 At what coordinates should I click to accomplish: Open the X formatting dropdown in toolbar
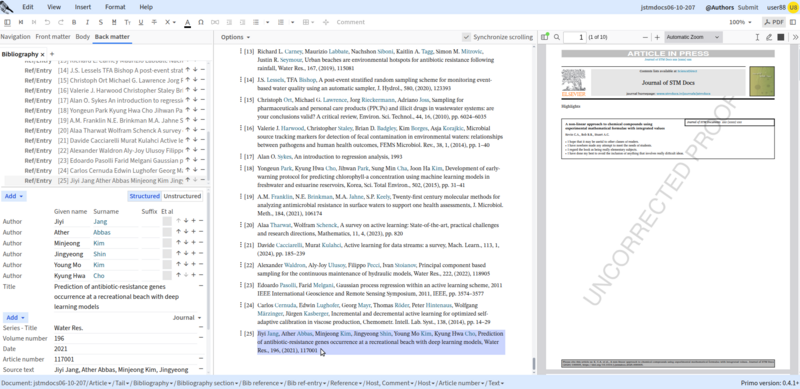[170, 22]
